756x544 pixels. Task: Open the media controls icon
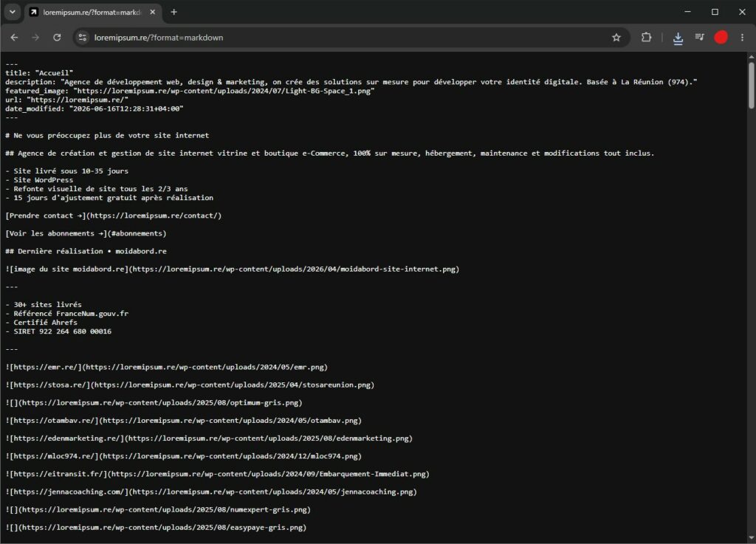(x=700, y=38)
